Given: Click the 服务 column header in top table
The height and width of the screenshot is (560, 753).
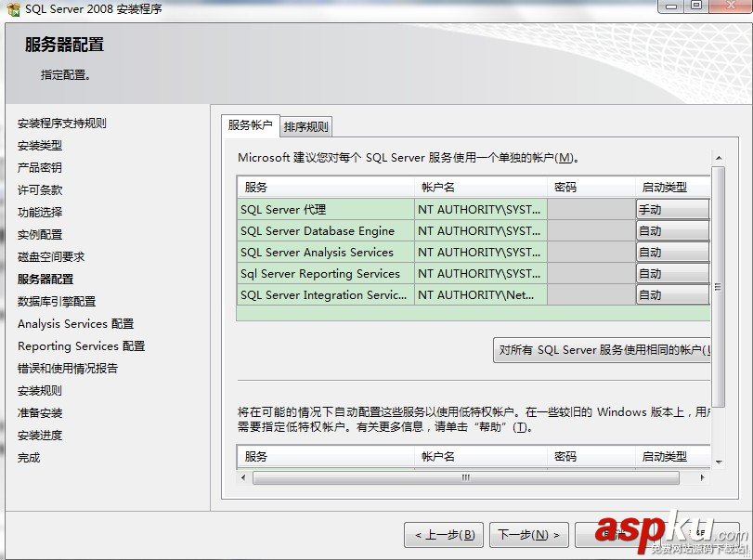Looking at the screenshot, I should [326, 187].
